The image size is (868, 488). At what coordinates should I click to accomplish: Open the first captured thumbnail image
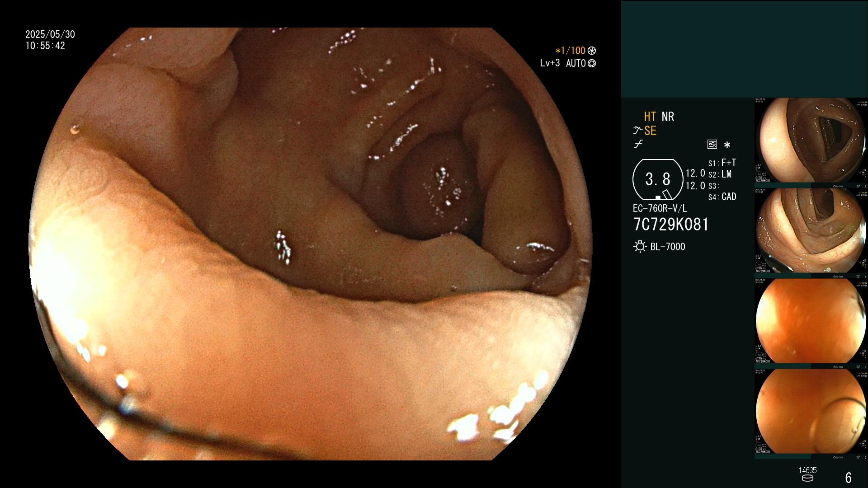(x=811, y=141)
